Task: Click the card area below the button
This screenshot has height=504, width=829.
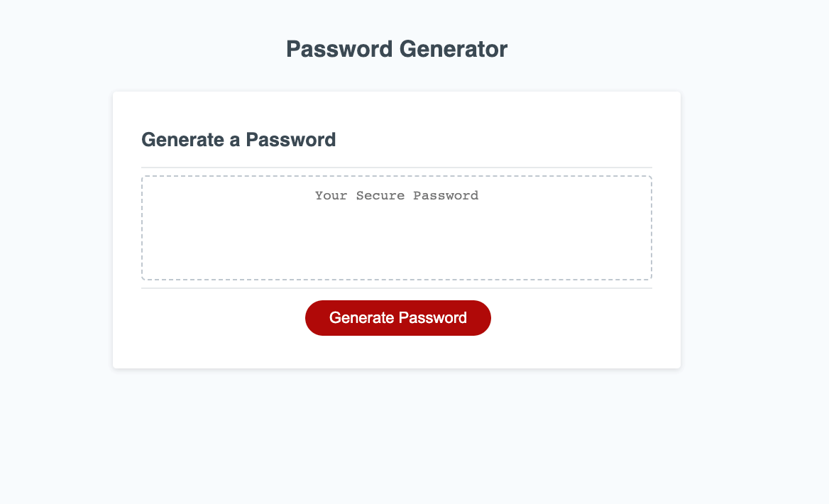Action: (396, 351)
